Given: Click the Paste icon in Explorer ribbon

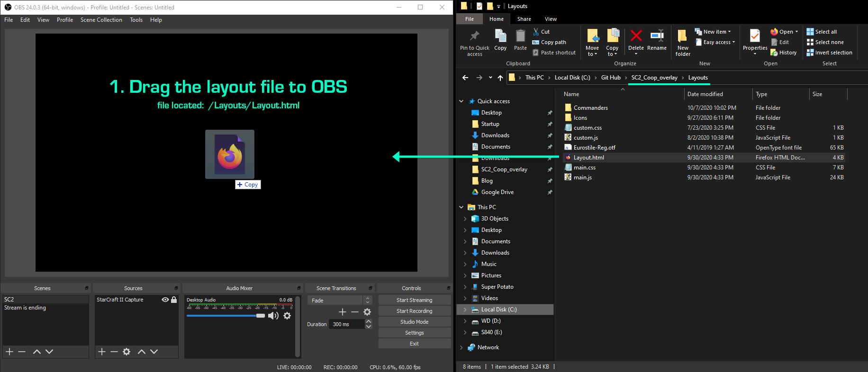Looking at the screenshot, I should click(520, 40).
